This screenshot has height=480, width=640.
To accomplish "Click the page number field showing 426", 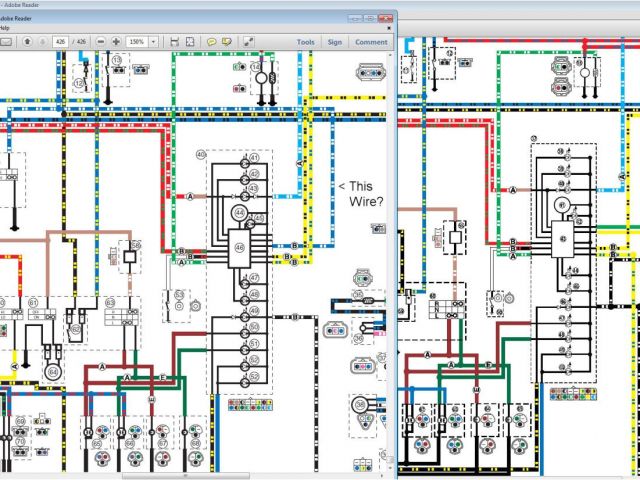I will click(62, 42).
